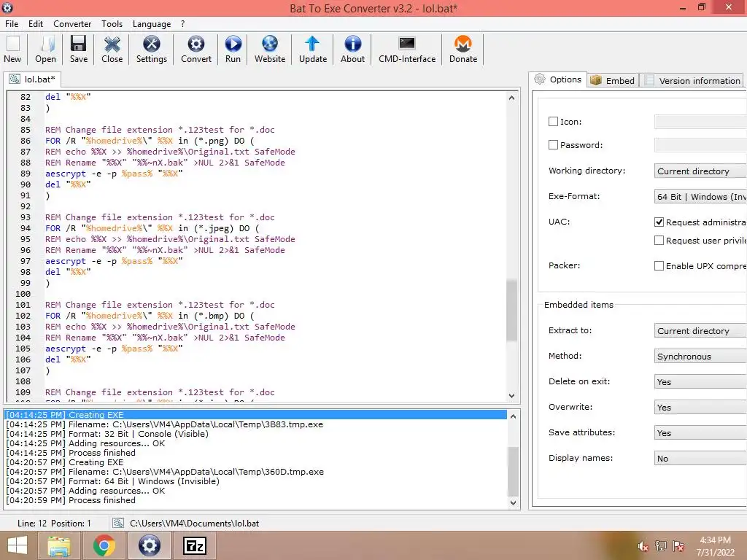This screenshot has height=560, width=747.
Task: Click the muted volume tray icon
Action: pos(643,546)
